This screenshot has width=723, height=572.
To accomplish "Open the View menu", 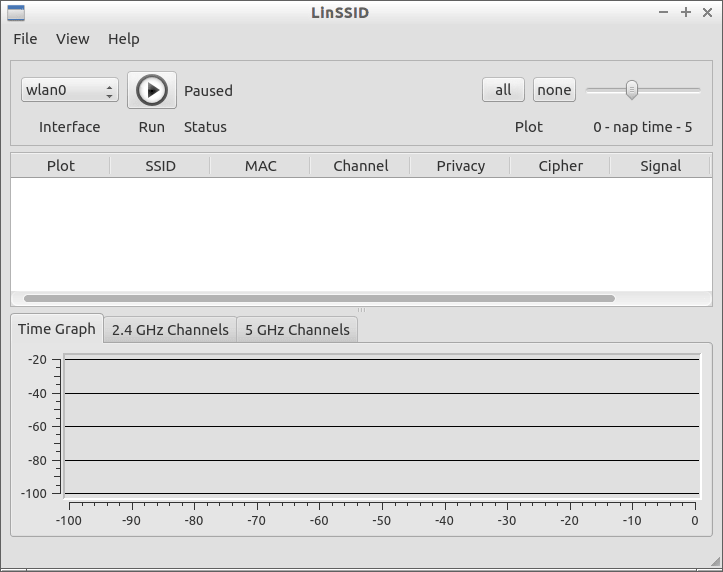I will pyautogui.click(x=73, y=39).
